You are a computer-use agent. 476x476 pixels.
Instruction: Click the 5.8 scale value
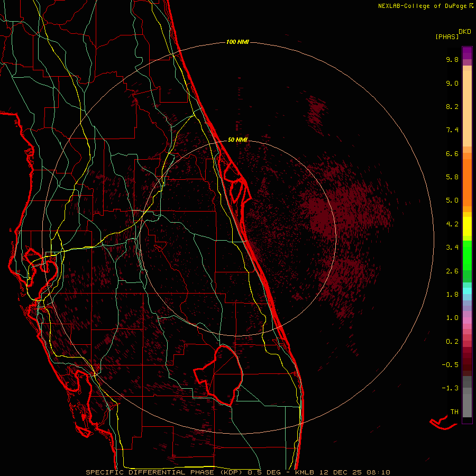[452, 177]
